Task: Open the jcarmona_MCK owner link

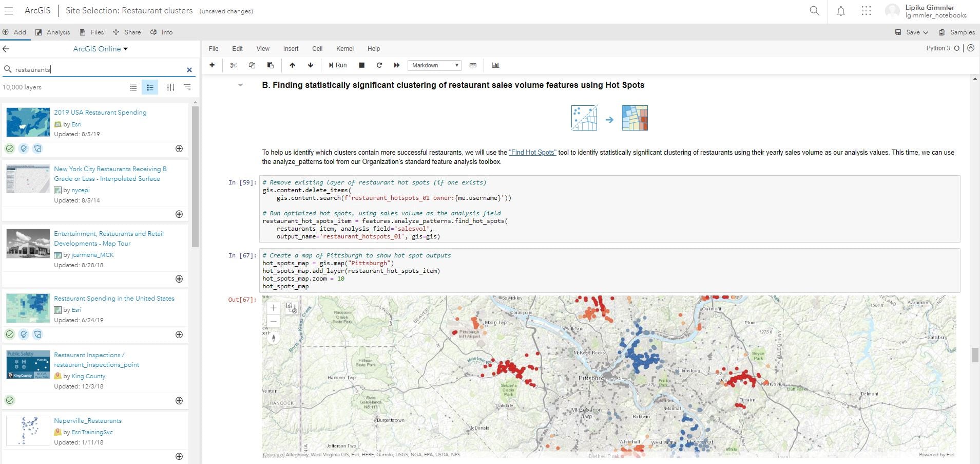Action: (92, 255)
